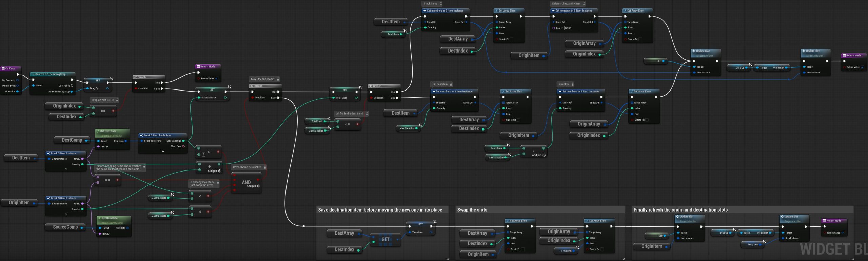Collapse the Break S Item Table Row pins

pyautogui.click(x=163, y=151)
